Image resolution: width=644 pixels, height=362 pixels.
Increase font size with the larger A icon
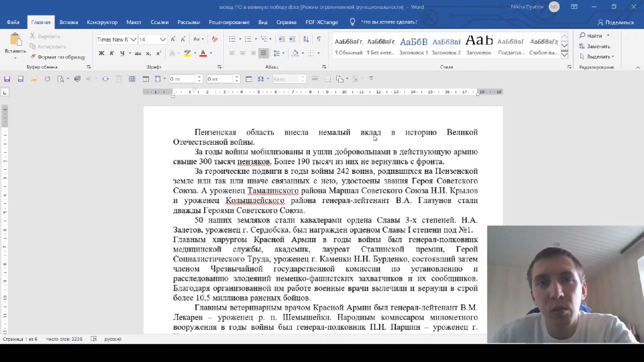[173, 39]
